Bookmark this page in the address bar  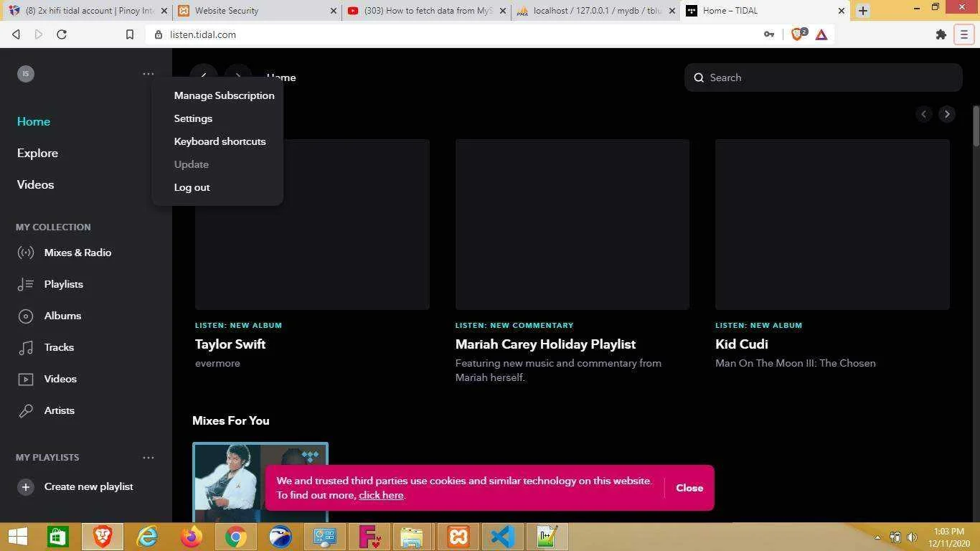(130, 34)
